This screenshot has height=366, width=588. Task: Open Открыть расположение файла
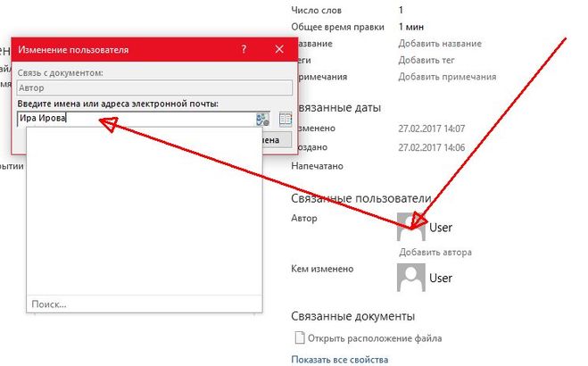coord(374,338)
